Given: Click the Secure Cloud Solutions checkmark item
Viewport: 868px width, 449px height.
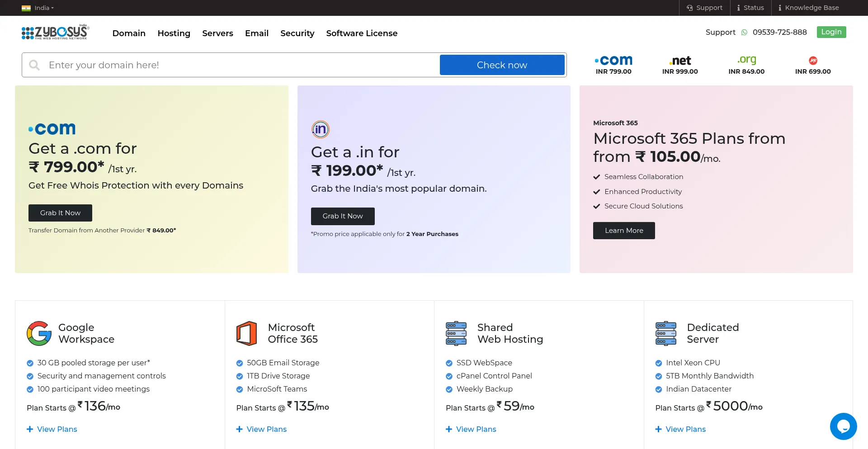Looking at the screenshot, I should pos(638,206).
